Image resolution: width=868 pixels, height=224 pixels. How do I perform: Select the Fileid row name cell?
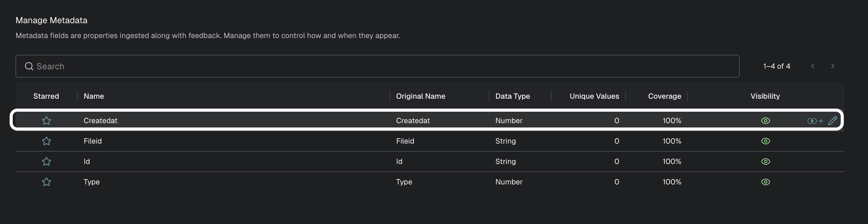click(93, 141)
